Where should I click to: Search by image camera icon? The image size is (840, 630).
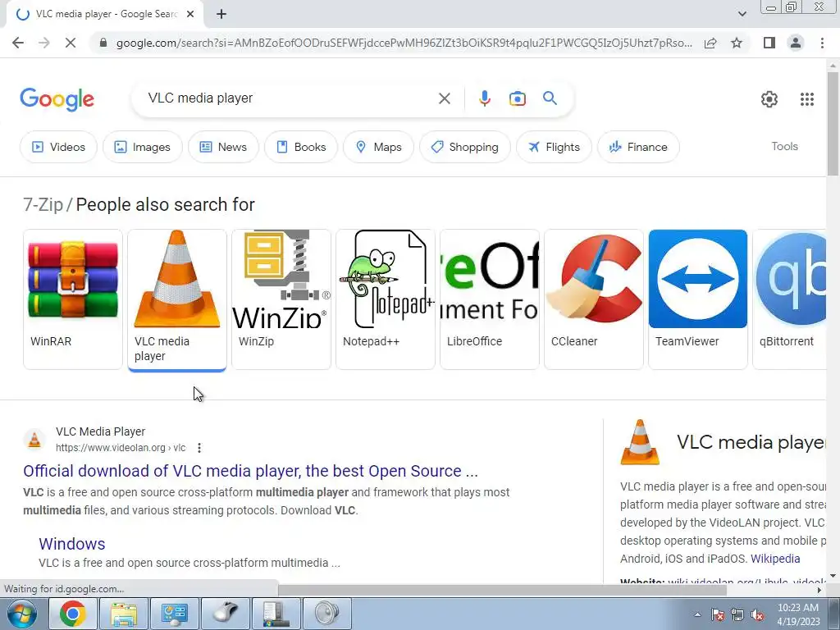(517, 98)
